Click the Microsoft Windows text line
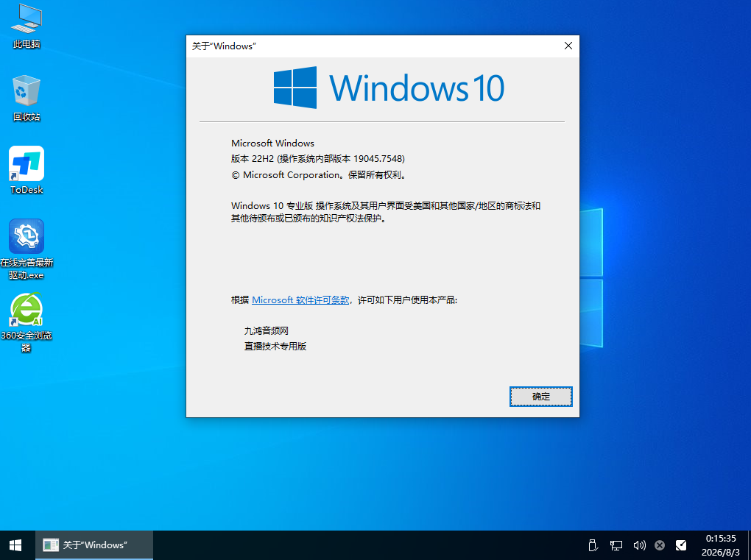The image size is (751, 560). pos(272,143)
